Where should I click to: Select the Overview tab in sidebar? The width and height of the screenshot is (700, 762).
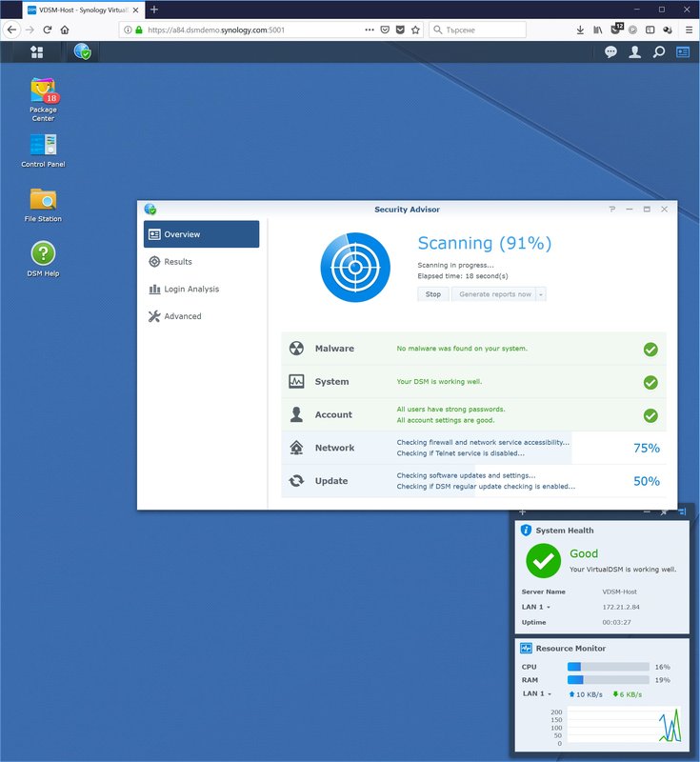201,234
